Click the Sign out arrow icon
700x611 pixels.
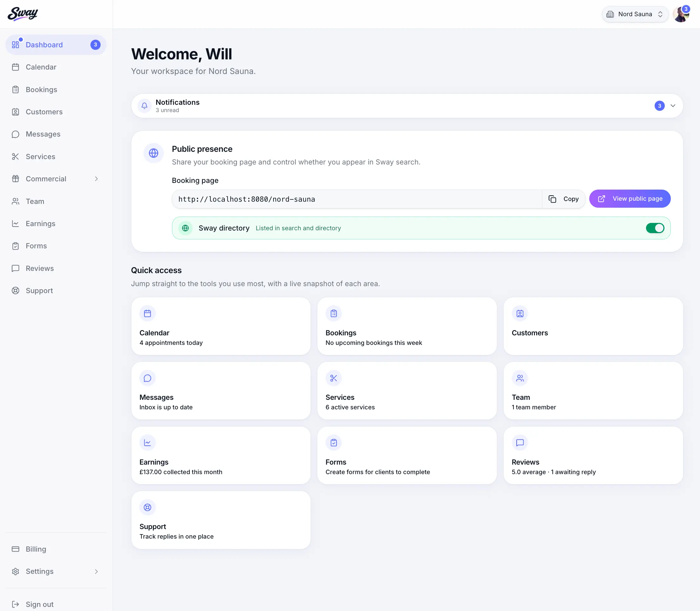(x=15, y=604)
